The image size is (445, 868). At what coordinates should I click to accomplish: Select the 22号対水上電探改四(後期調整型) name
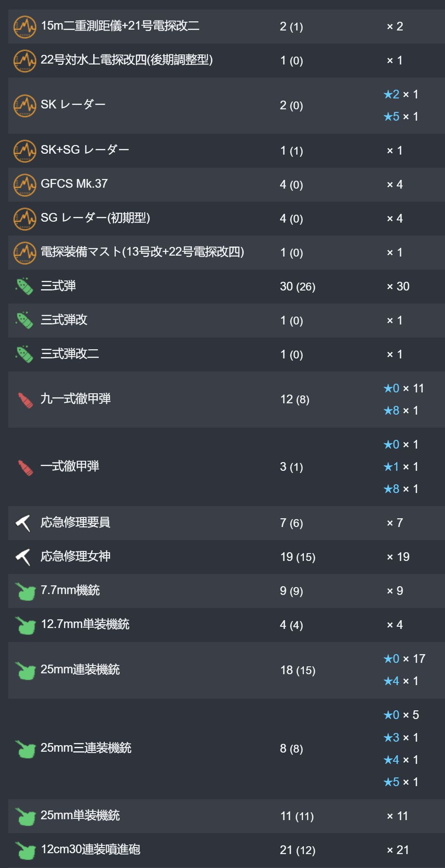coord(127,60)
